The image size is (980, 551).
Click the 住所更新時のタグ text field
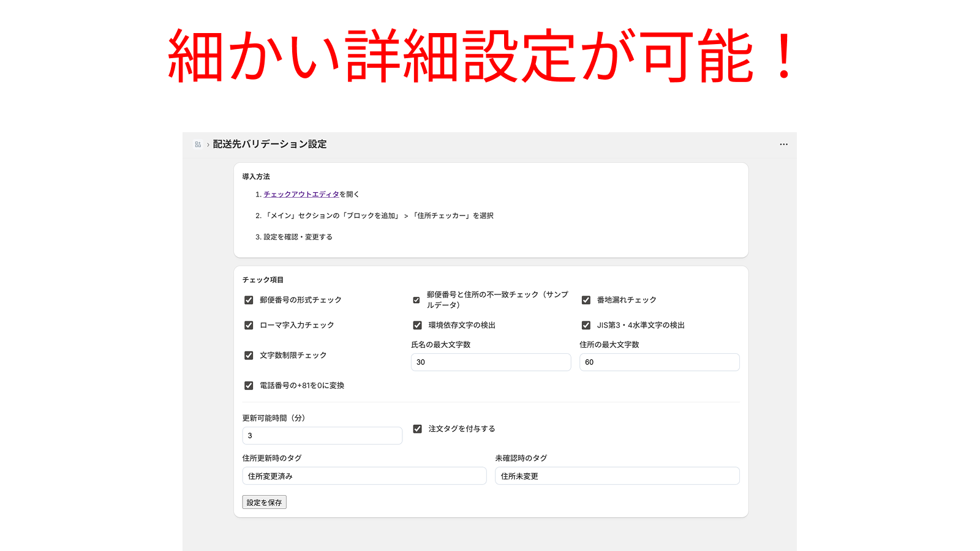point(364,476)
